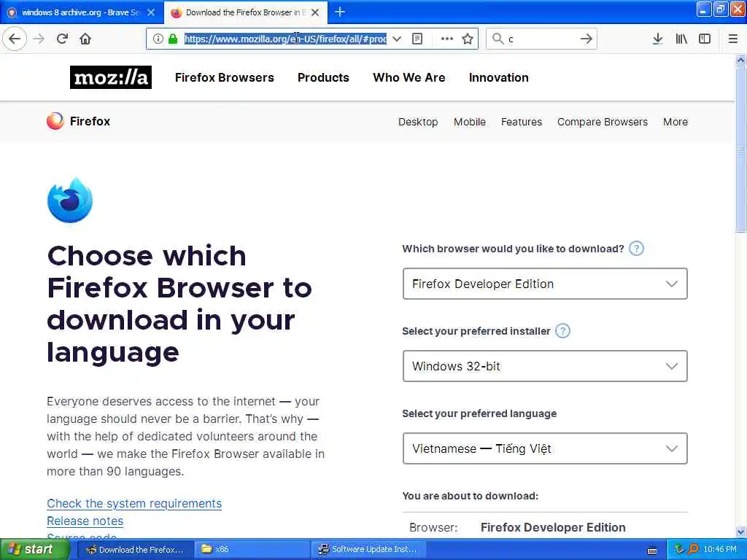Viewport: 747px width, 560px height.
Task: Expand the Vietnamese language dropdown
Action: [x=544, y=448]
